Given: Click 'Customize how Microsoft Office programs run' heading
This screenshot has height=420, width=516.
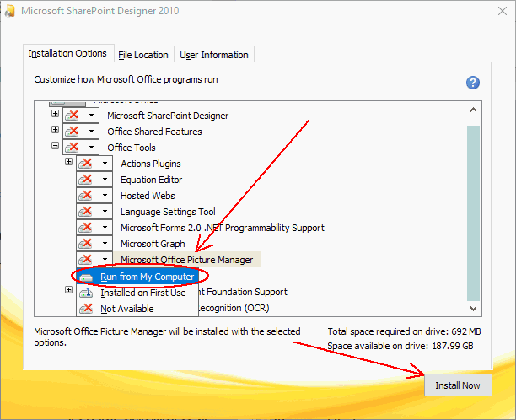Looking at the screenshot, I should click(126, 79).
